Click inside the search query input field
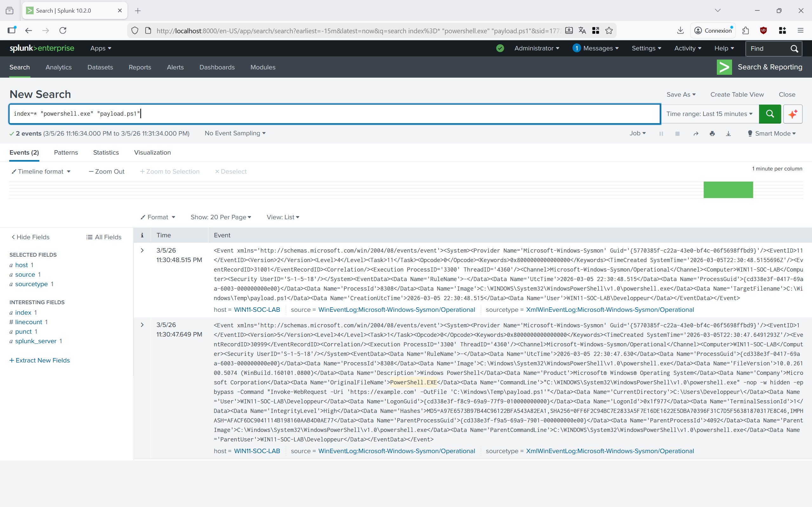This screenshot has width=812, height=507. [235, 114]
